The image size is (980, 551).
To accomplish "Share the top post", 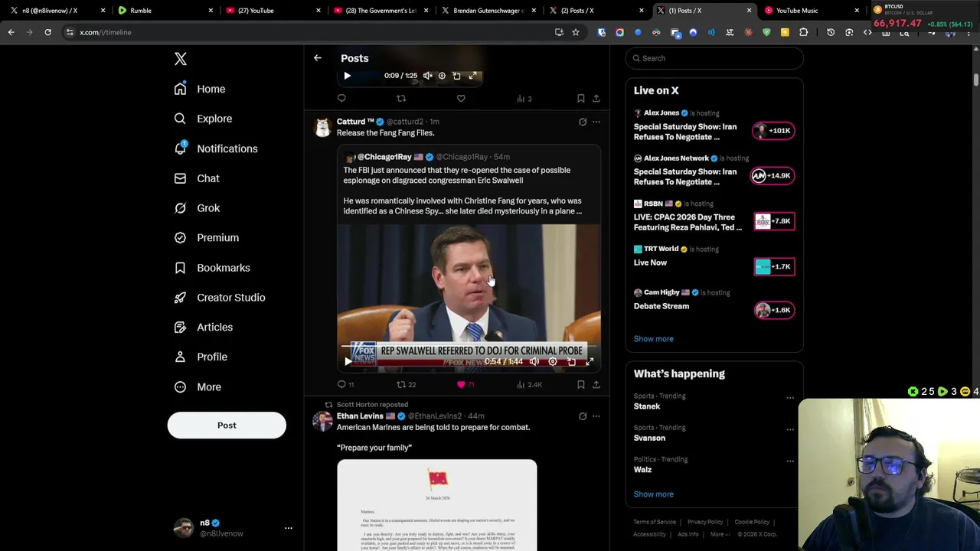I will pyautogui.click(x=596, y=98).
